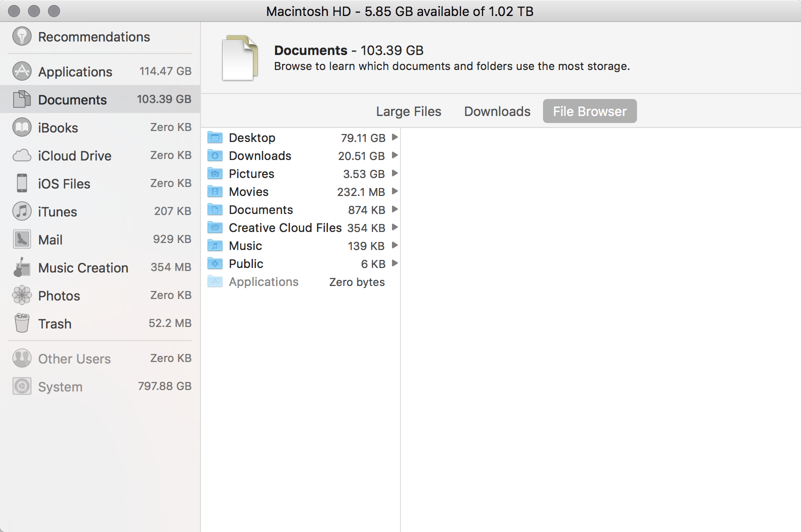Click the iBooks open-book icon
Viewport: 801px width, 532px height.
pos(22,127)
